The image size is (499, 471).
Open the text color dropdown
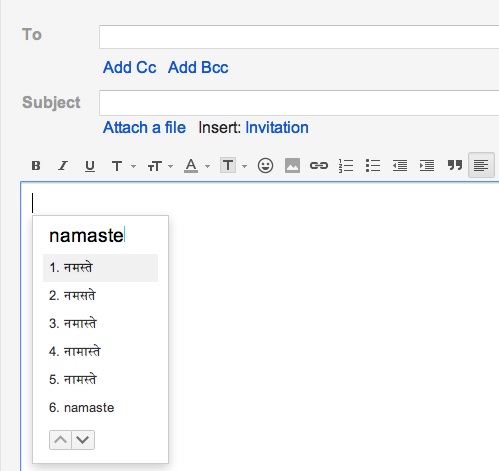click(x=207, y=166)
